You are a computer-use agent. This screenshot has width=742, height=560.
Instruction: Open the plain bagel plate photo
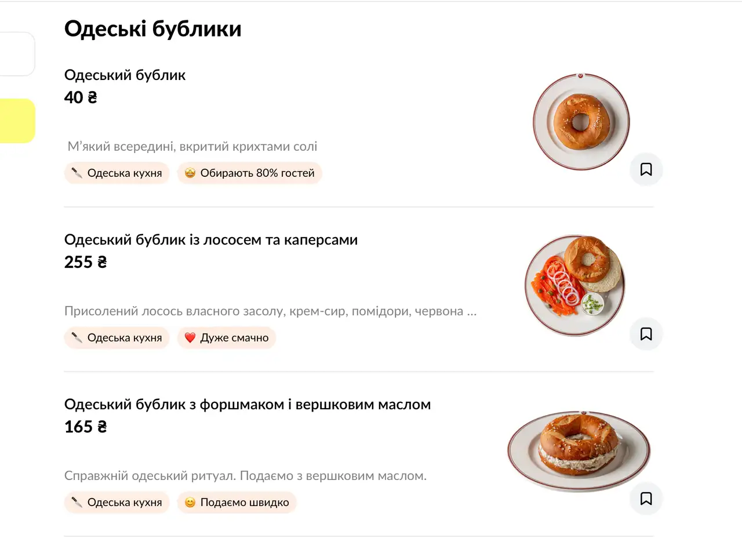[581, 122]
